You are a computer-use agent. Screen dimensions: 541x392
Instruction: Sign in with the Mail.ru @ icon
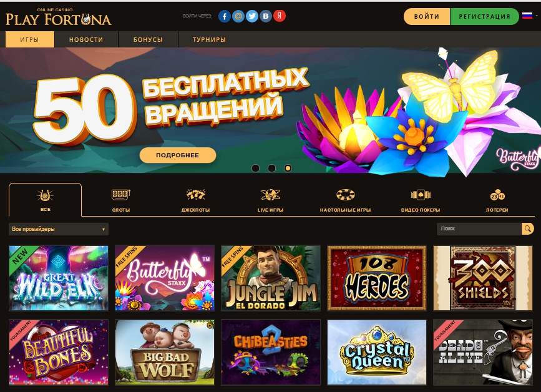click(238, 16)
